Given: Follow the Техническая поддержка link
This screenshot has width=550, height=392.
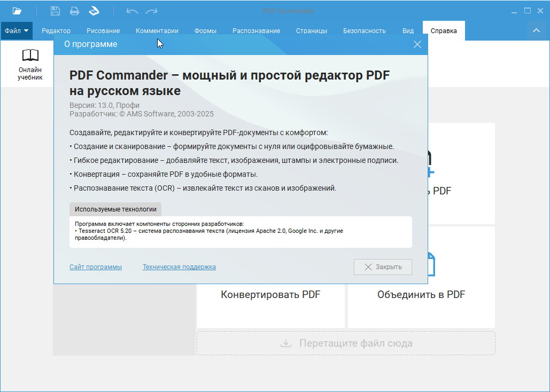Looking at the screenshot, I should (x=179, y=267).
